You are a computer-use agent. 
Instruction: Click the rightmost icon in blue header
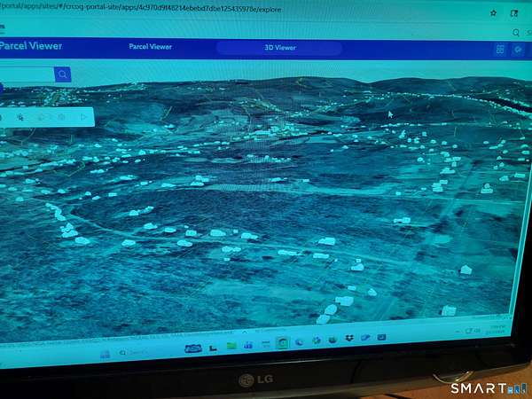pos(519,50)
